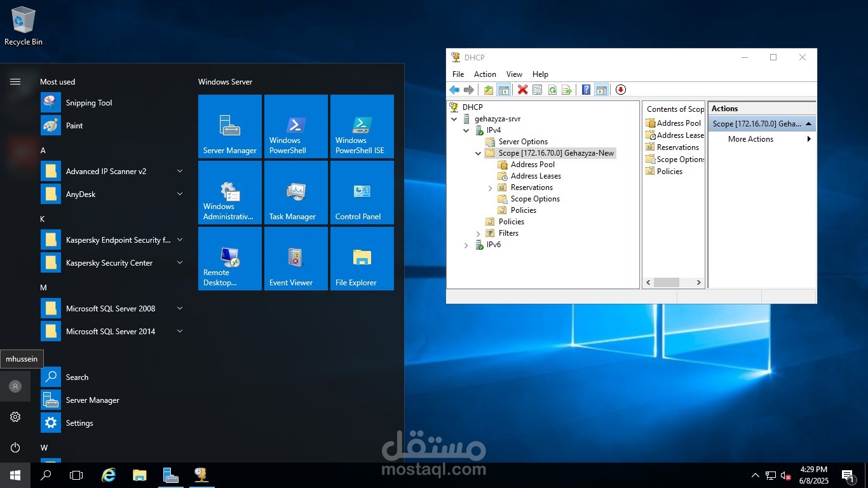Image resolution: width=868 pixels, height=488 pixels.
Task: Expand the AnyDesk folder chevron
Action: pos(180,194)
